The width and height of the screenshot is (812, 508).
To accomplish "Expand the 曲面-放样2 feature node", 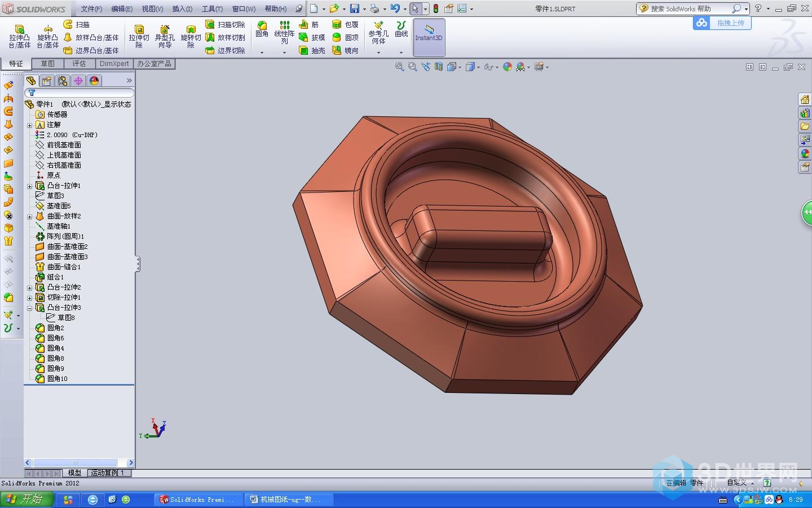I will tap(30, 216).
